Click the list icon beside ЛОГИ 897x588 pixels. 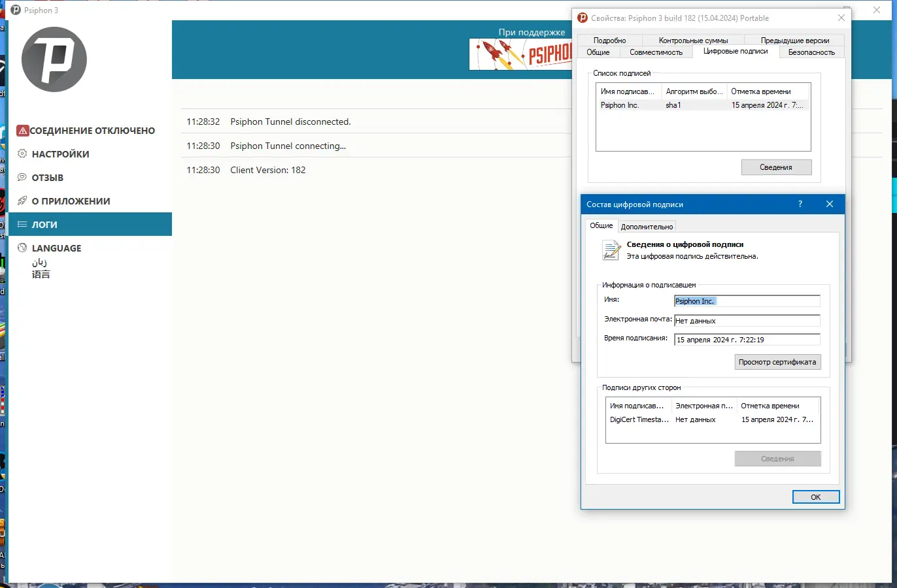point(22,224)
